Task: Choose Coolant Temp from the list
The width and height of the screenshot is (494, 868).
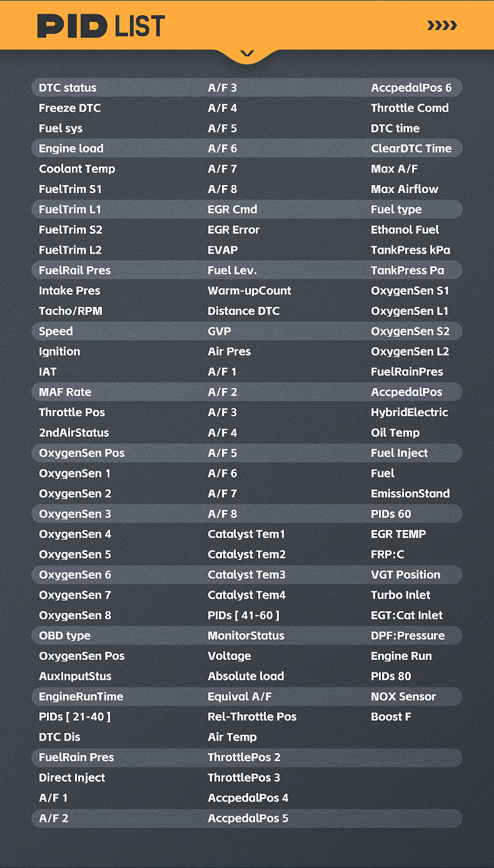Action: pyautogui.click(x=77, y=169)
